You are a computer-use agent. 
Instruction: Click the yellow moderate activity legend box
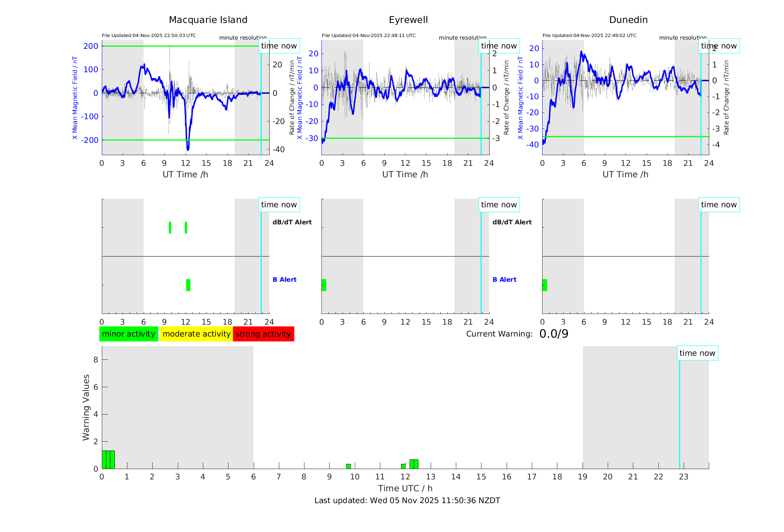(196, 334)
